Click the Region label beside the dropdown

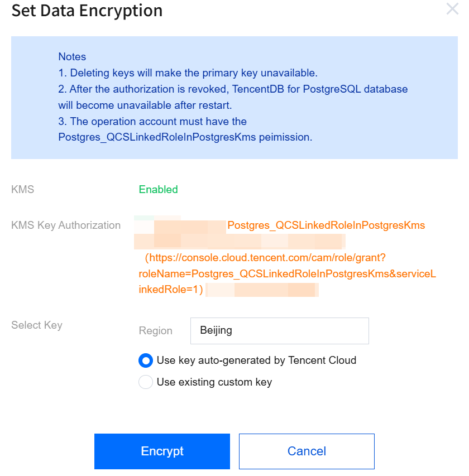tap(155, 331)
